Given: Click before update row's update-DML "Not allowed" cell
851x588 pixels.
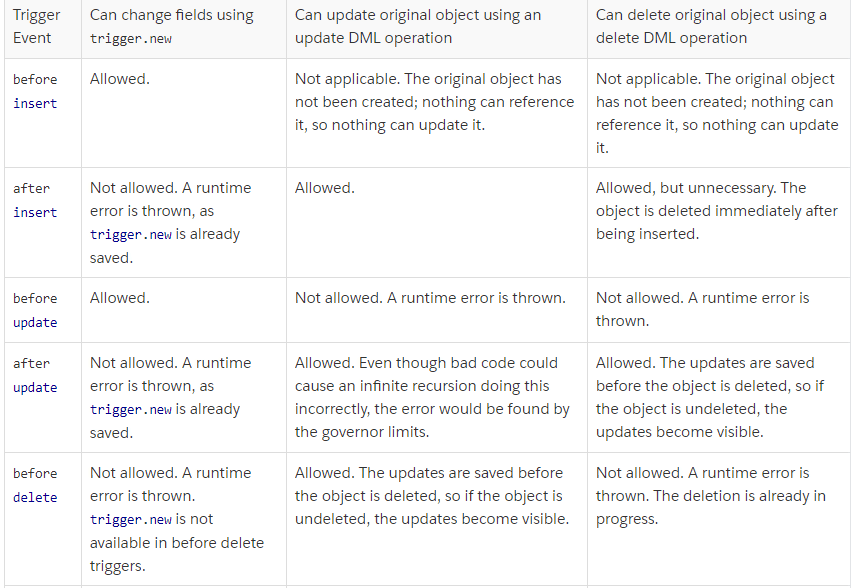Looking at the screenshot, I should coord(430,298).
